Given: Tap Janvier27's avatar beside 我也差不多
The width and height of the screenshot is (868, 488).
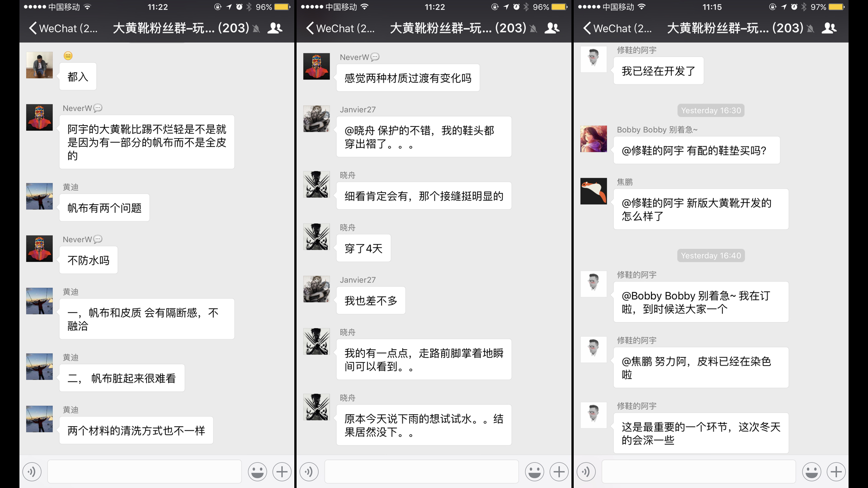Looking at the screenshot, I should coord(316,289).
